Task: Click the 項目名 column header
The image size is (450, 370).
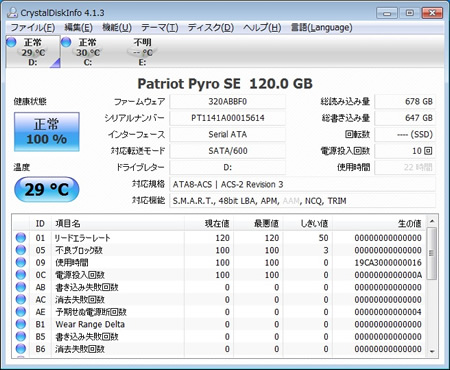Action: [118, 223]
